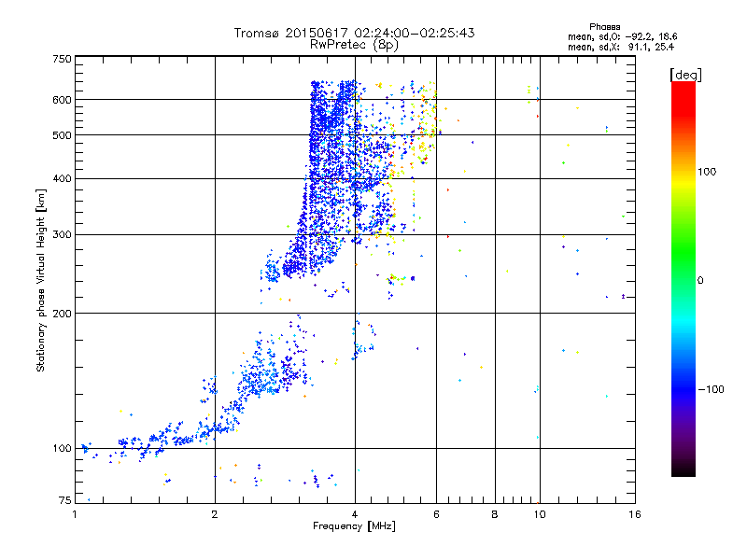747x560 pixels.
Task: Click the '[deg]' colorbar unit label
Action: (x=685, y=75)
